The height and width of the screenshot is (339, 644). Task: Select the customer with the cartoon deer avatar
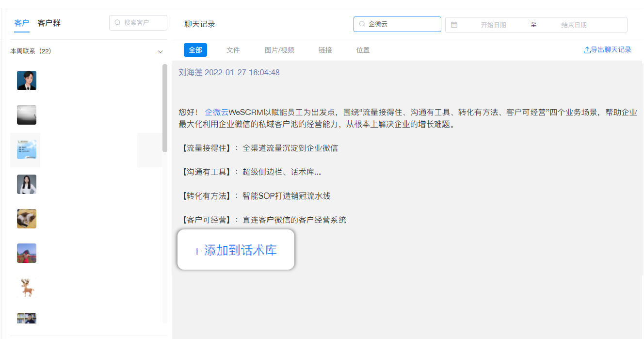27,288
